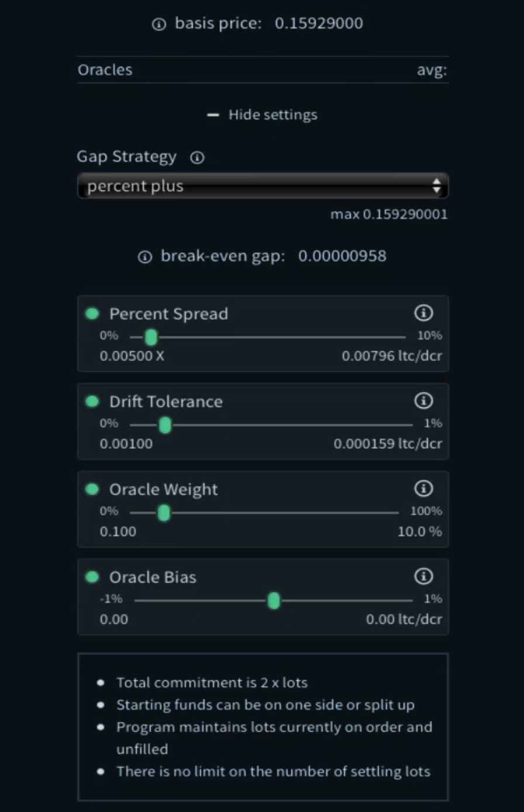Click the break-even gap info icon
The image size is (524, 812).
point(145,257)
